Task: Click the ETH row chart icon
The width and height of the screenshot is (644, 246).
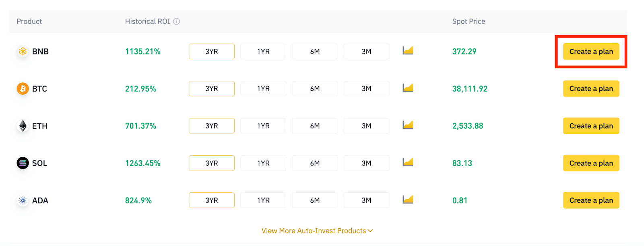Action: 408,125
